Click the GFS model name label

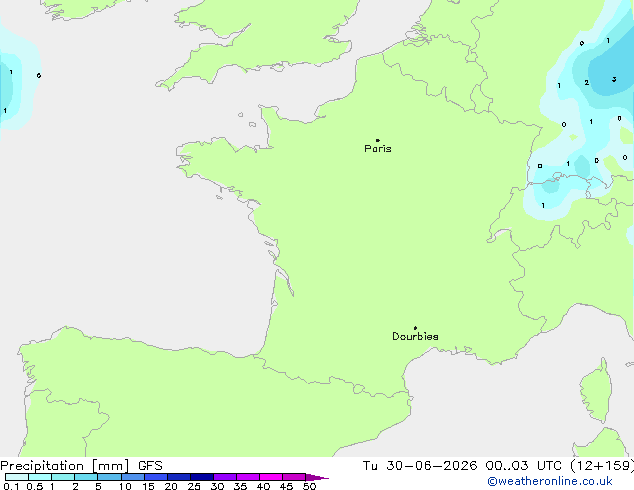tap(150, 466)
